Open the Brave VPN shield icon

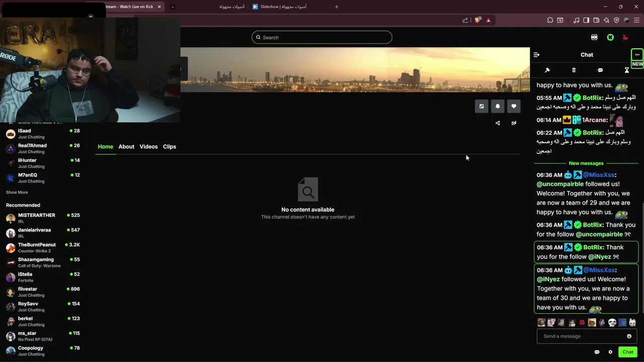click(616, 20)
